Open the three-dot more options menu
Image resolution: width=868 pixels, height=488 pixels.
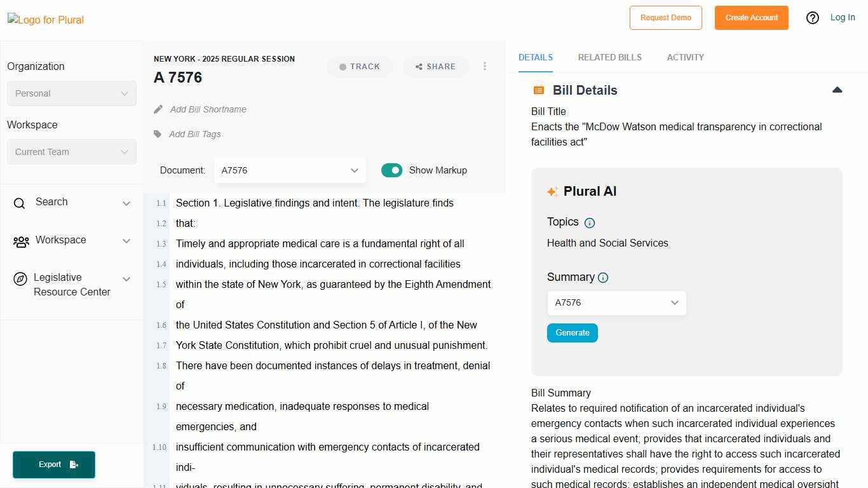coord(485,66)
